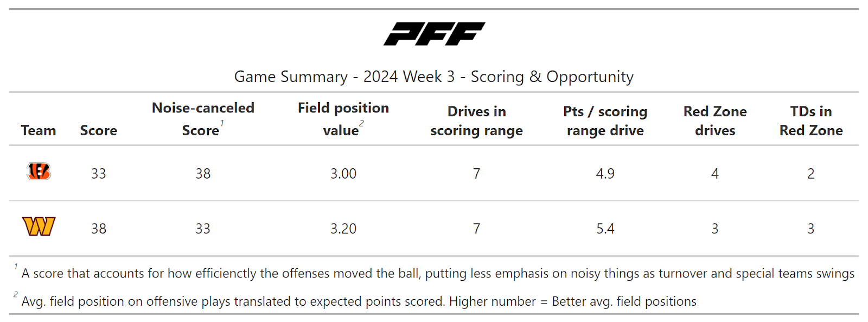
Task: Select the Pts / scoring range drive header
Action: [605, 121]
